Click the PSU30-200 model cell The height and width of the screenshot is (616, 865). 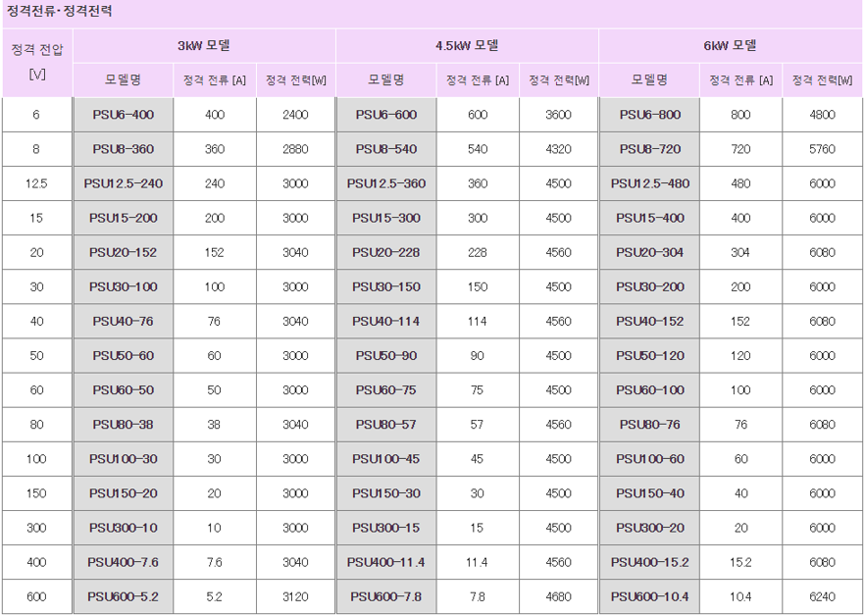(650, 287)
